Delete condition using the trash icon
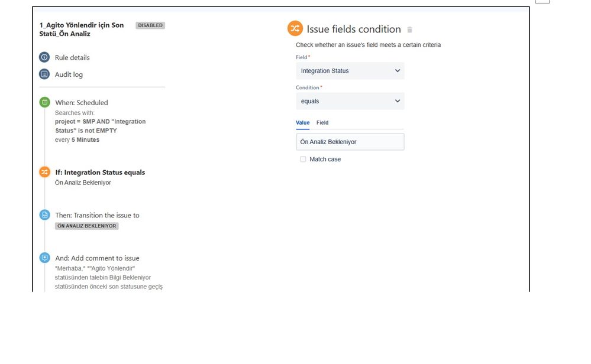The image size is (591, 364). [x=410, y=30]
